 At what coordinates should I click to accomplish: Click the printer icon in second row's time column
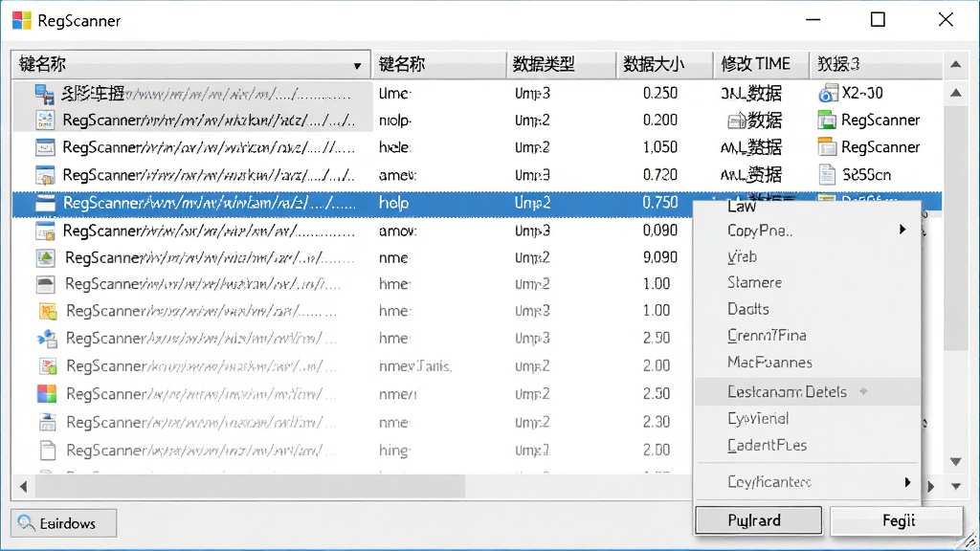737,120
